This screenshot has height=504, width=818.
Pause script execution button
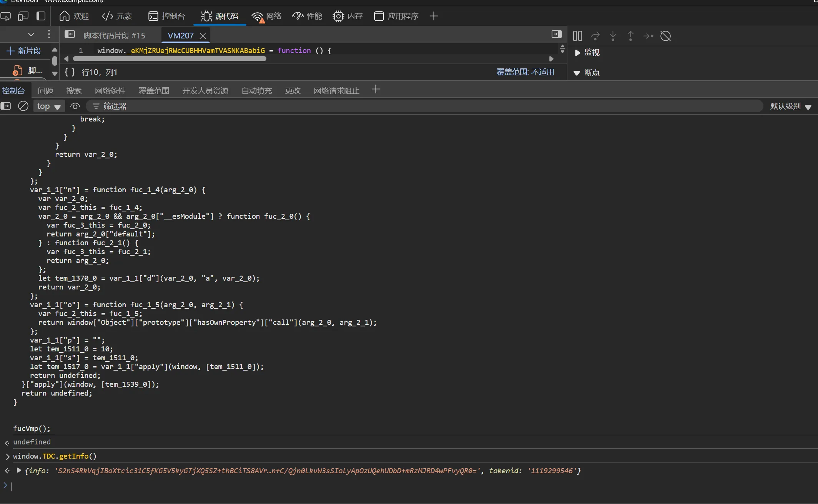point(577,36)
